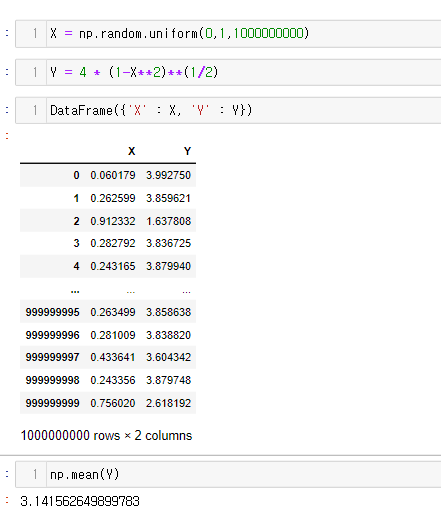Click the code cell defining Y formula
The height and width of the screenshot is (515, 441).
pos(228,72)
